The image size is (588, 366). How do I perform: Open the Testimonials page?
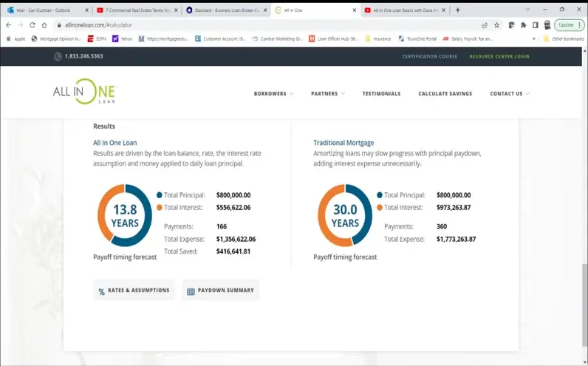point(381,93)
